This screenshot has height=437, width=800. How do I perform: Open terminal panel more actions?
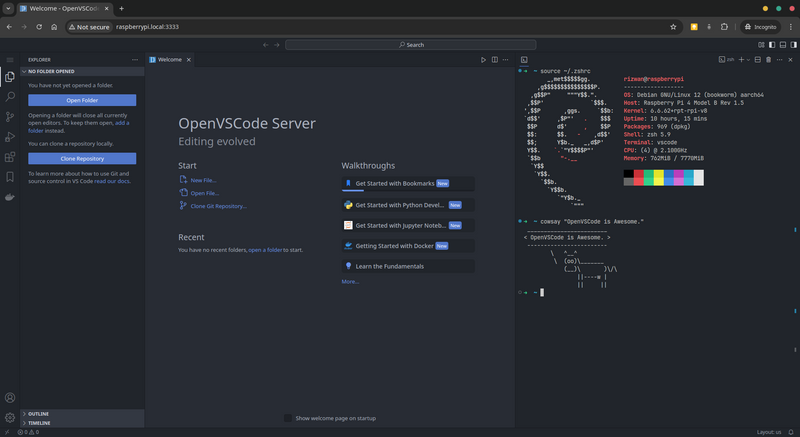click(x=780, y=60)
